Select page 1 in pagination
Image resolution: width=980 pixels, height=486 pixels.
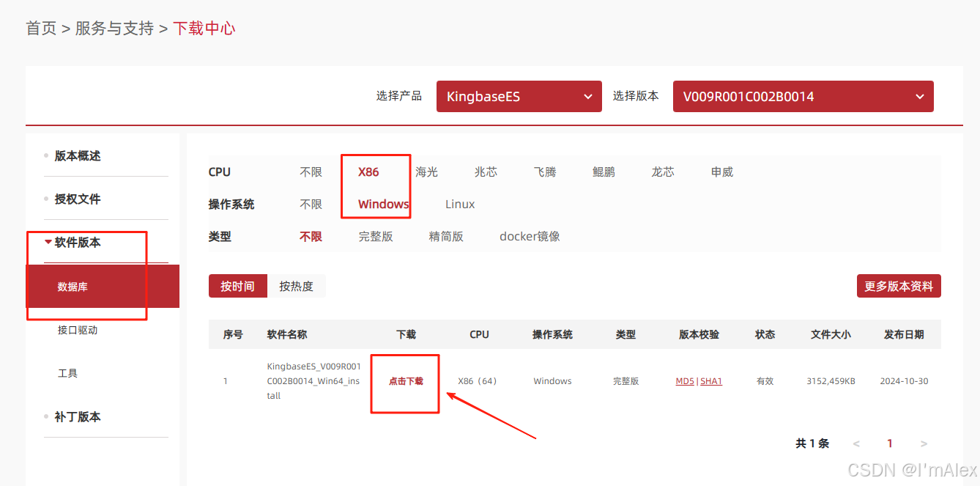(890, 443)
